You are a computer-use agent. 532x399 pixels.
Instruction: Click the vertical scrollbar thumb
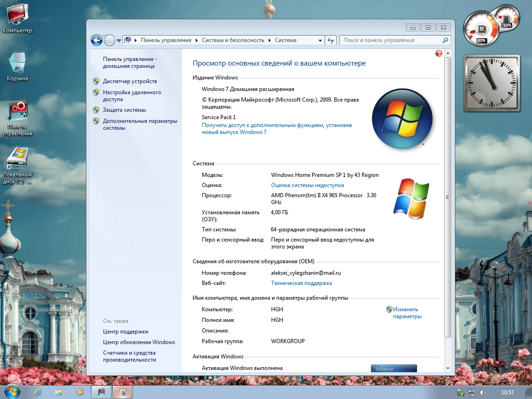pos(448,197)
